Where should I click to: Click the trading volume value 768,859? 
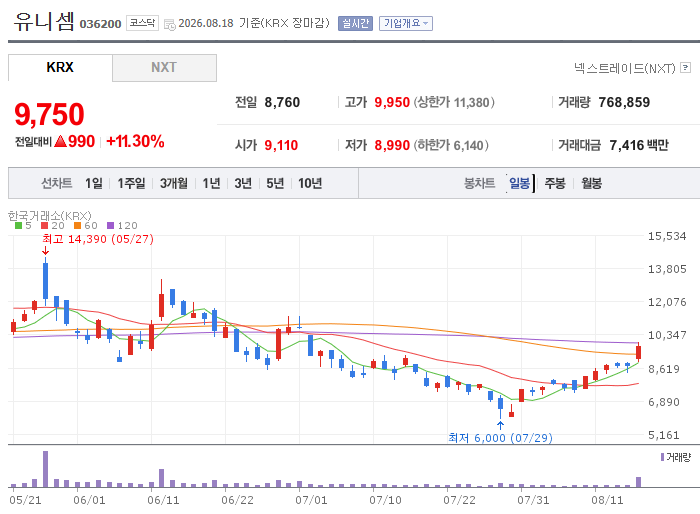tap(624, 102)
